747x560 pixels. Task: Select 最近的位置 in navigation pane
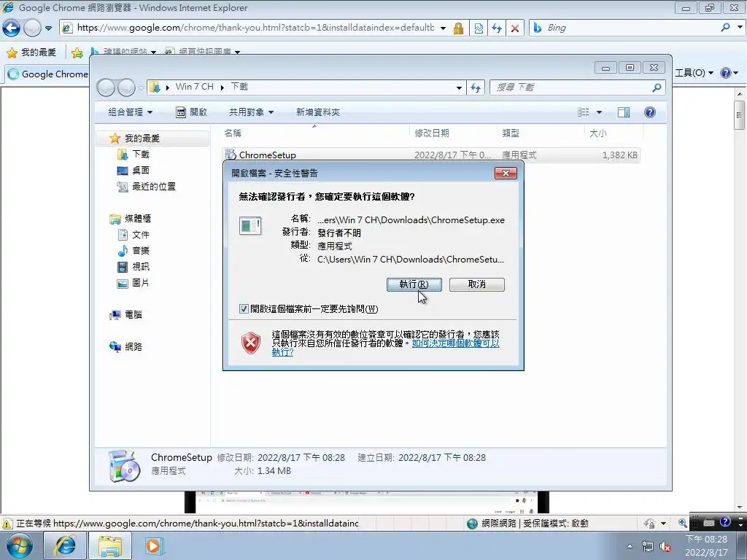153,187
